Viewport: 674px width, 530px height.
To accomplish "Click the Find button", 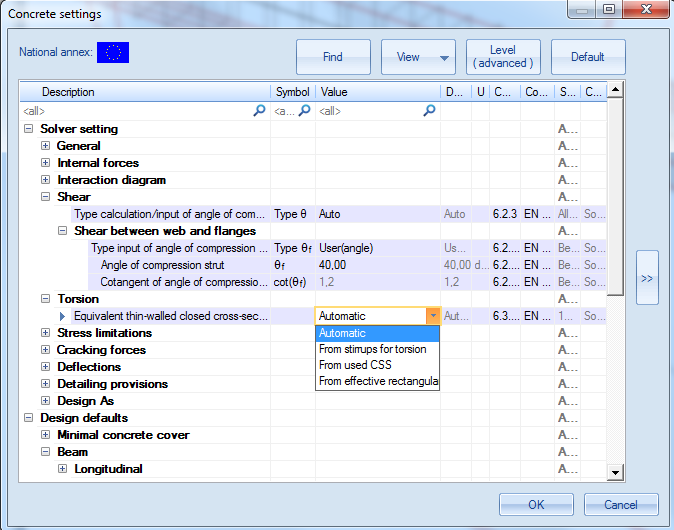I will tap(333, 57).
